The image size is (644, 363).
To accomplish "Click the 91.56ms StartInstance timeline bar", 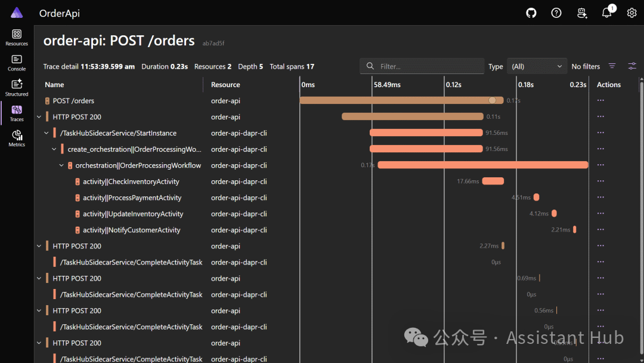I will 426,133.
